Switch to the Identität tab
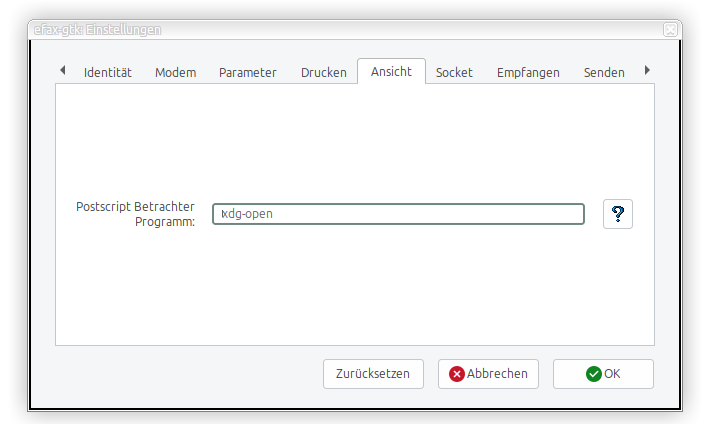Image resolution: width=708 pixels, height=424 pixels. (x=107, y=72)
